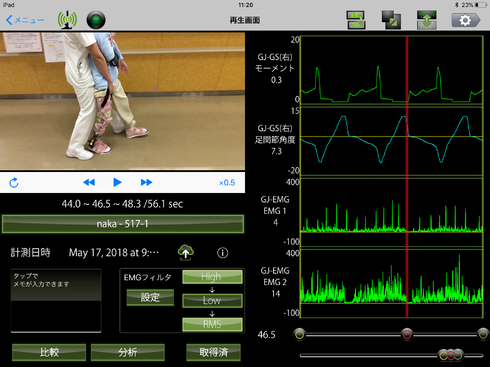Show recording info with the i icon
Viewport: 490px width, 367px height.
[x=223, y=253]
